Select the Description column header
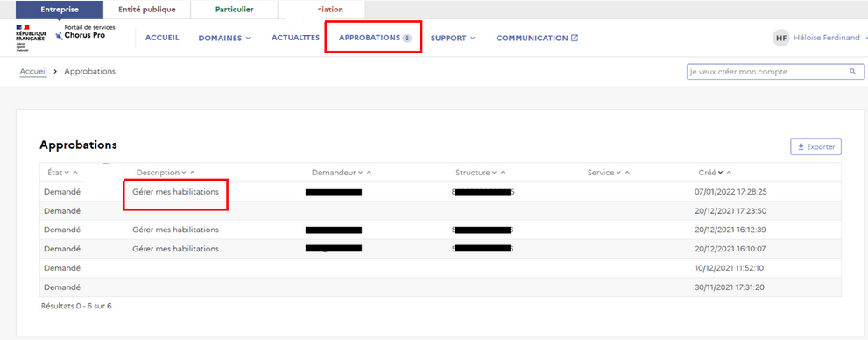This screenshot has height=340, width=868. click(158, 173)
